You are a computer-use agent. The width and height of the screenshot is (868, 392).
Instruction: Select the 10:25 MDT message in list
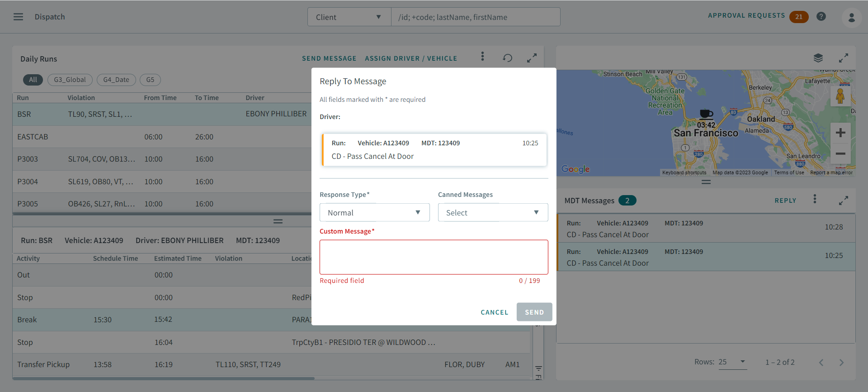point(706,257)
